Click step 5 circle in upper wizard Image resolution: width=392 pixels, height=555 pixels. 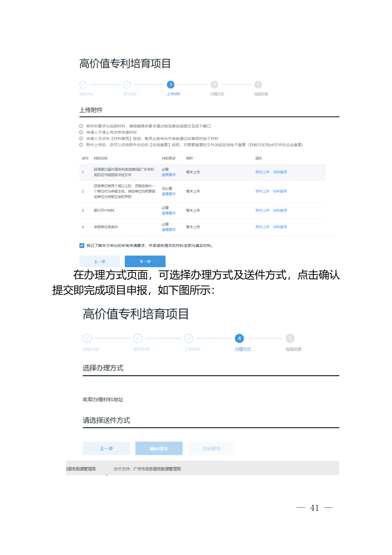[x=258, y=85]
